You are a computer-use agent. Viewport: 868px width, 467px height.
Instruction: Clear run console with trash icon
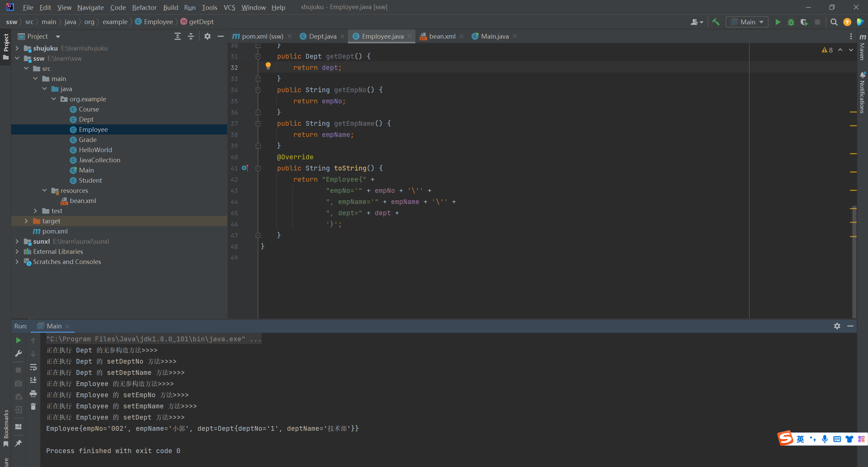coord(33,406)
